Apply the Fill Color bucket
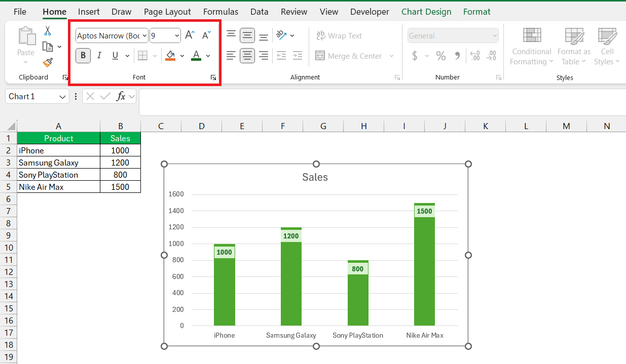626x364 pixels. (x=170, y=56)
